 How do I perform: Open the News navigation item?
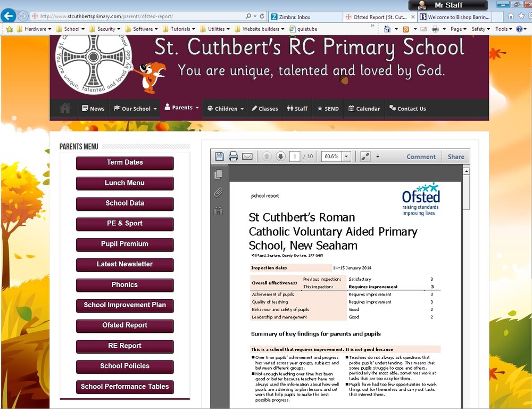point(93,109)
